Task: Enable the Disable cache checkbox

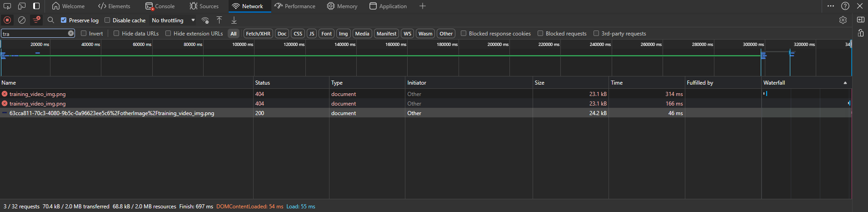Action: 107,20
